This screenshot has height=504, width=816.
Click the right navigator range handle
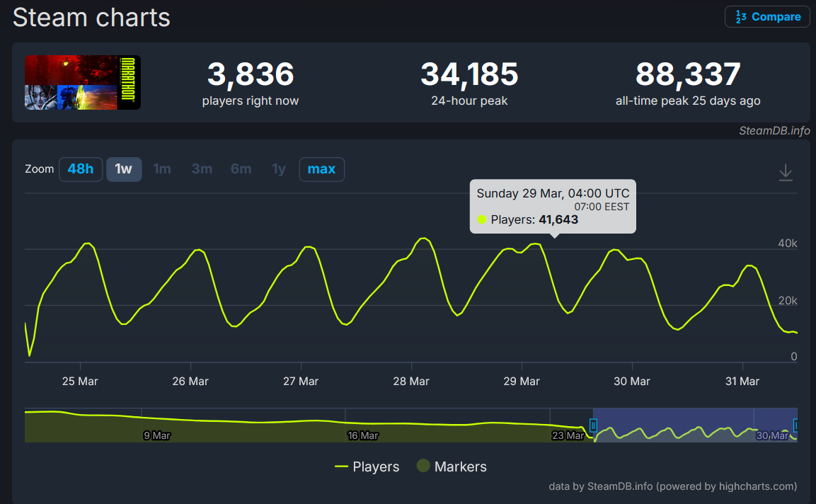(x=795, y=425)
